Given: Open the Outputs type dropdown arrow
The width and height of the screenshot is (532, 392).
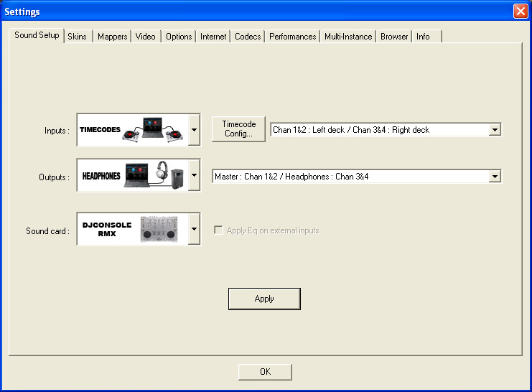Looking at the screenshot, I should tap(194, 175).
